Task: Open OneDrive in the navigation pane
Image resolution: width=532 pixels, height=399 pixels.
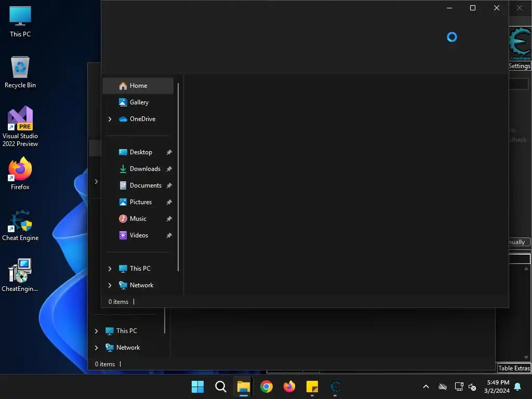Action: 138,119
